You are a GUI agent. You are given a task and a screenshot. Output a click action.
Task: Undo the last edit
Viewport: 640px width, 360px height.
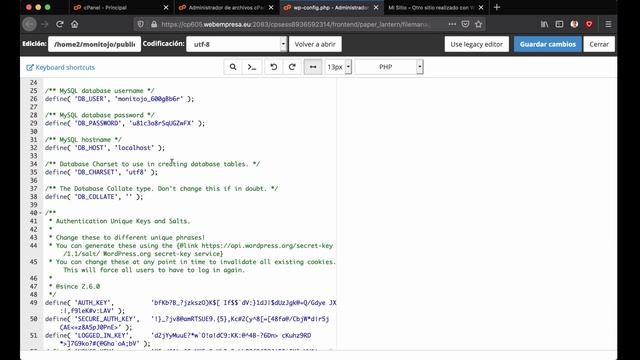(273, 67)
